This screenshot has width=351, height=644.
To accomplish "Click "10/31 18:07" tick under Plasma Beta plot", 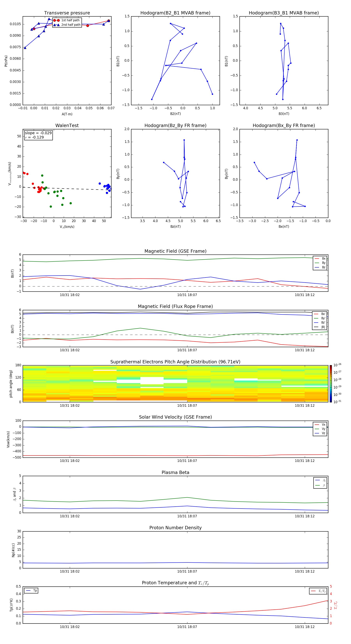I will [x=187, y=516].
